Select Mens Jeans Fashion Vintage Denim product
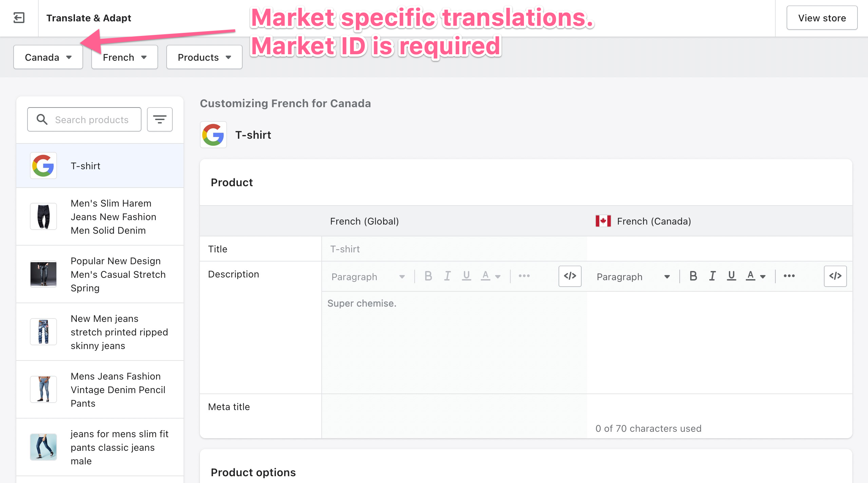868x483 pixels. [100, 389]
